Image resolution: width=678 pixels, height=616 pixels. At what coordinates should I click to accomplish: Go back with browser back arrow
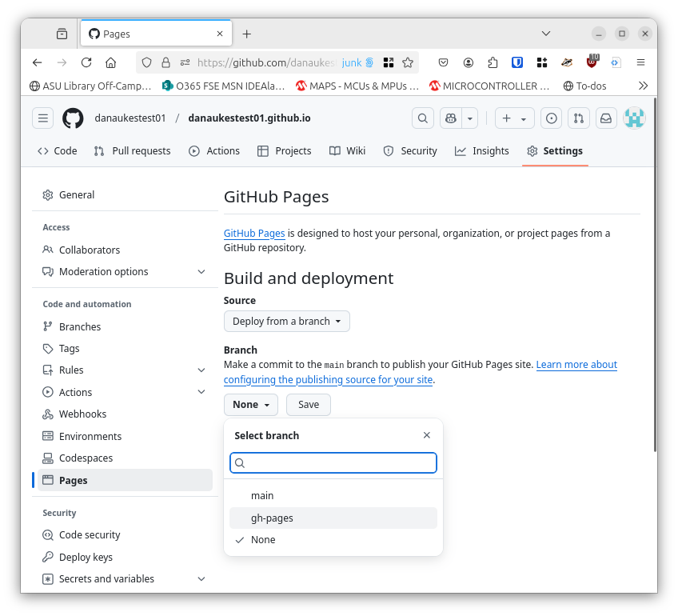click(38, 62)
